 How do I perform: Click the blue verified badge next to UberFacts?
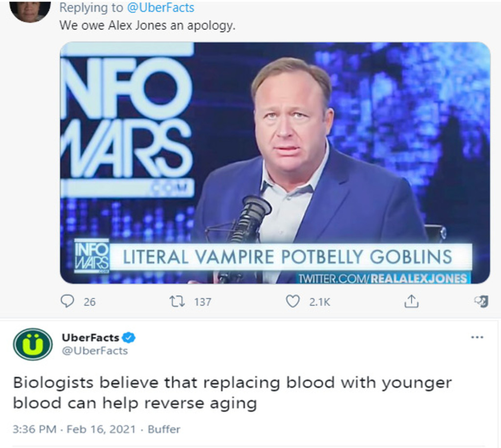(129, 337)
